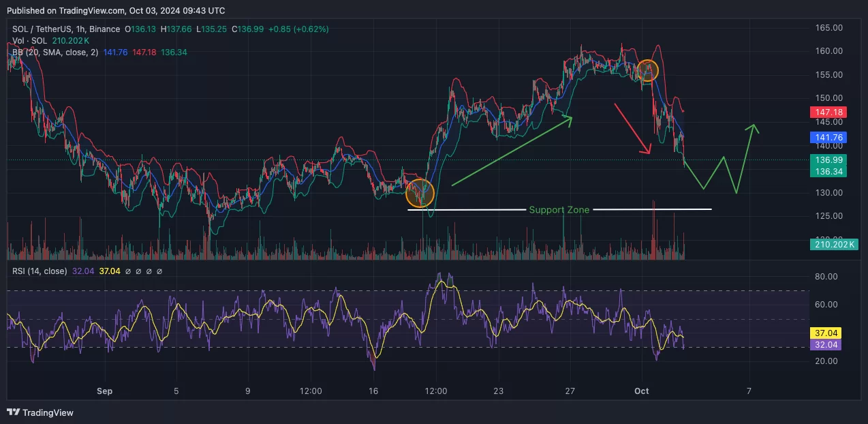Click the orange circle at the October peak

pos(647,70)
